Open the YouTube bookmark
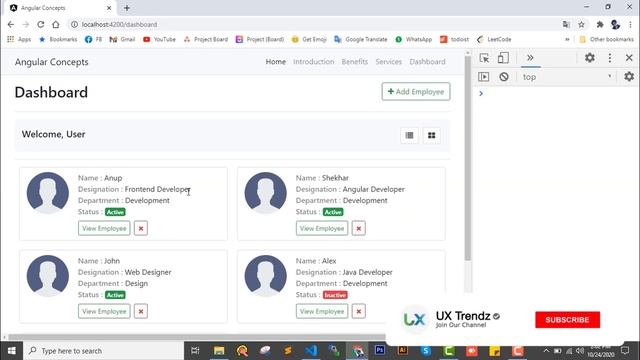This screenshot has height=360, width=640. point(159,40)
